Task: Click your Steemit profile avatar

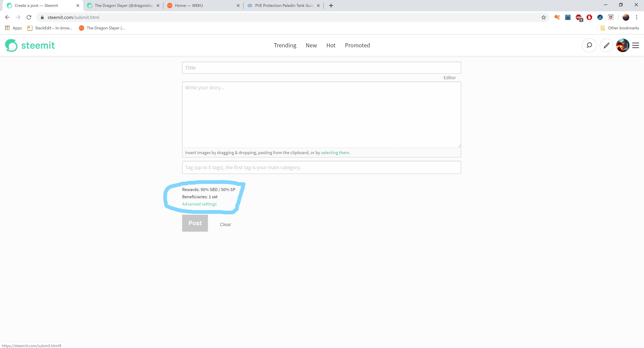Action: (x=623, y=45)
